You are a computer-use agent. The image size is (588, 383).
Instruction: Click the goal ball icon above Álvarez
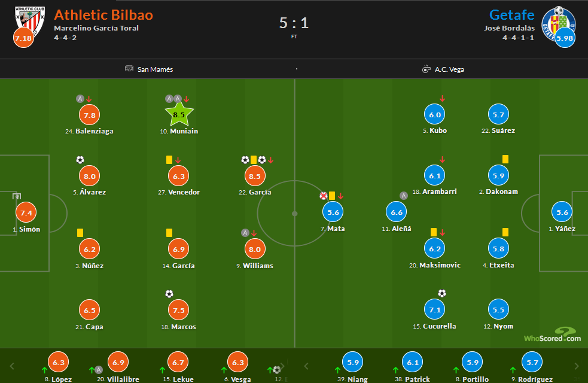[x=80, y=160]
